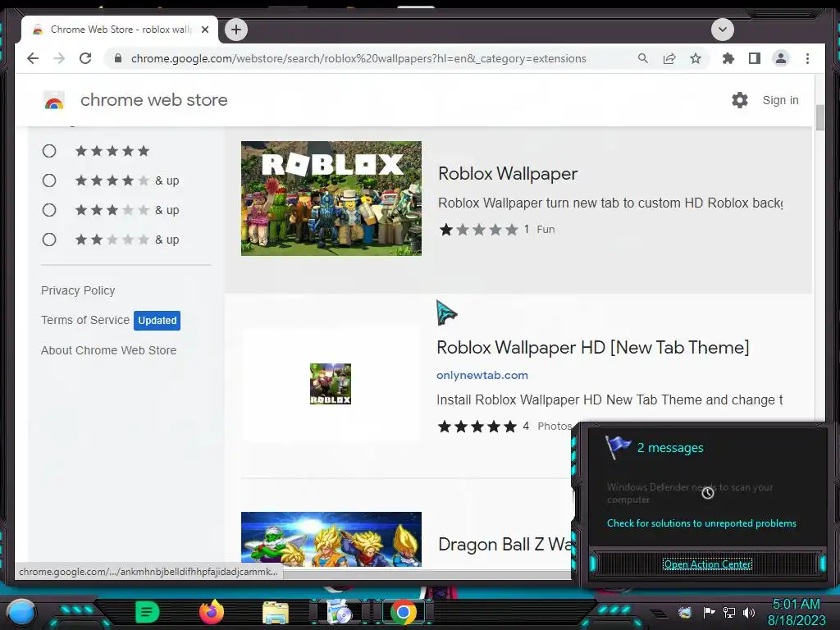View site information via the padlock icon
Viewport: 840px width, 630px height.
pyautogui.click(x=118, y=58)
